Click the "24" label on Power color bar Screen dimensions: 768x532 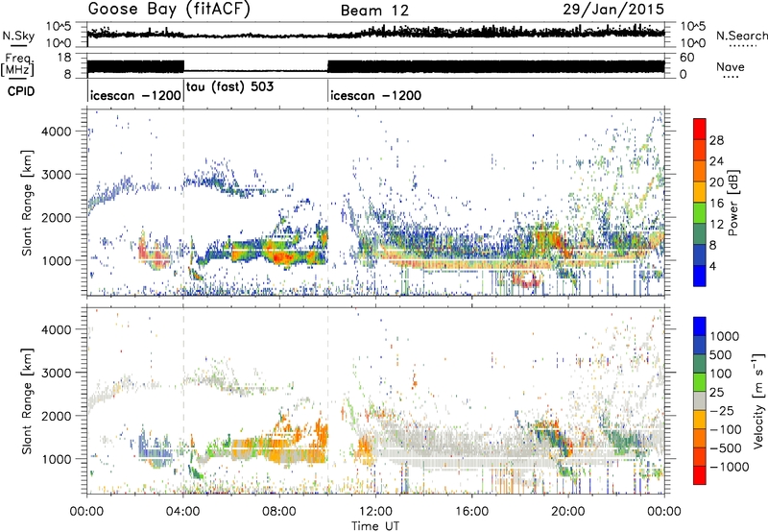pyautogui.click(x=716, y=161)
